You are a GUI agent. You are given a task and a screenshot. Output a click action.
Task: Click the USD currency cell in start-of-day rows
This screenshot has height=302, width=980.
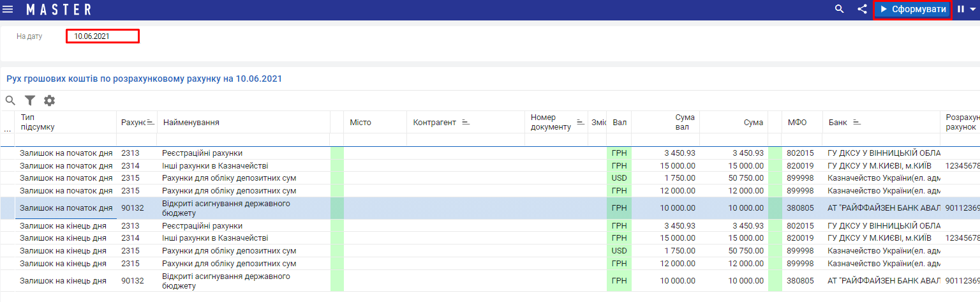[619, 178]
